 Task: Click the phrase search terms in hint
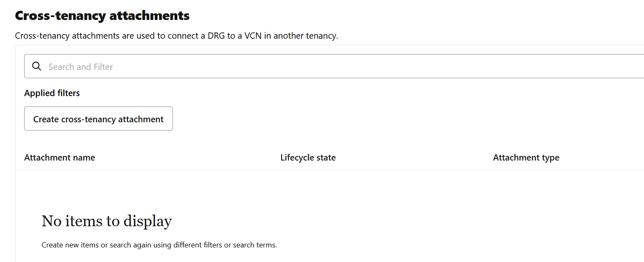[254, 245]
